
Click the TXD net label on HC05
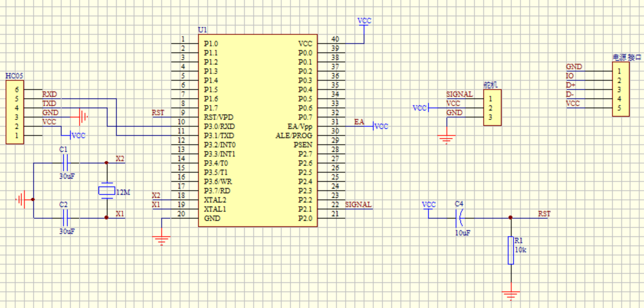coord(49,104)
